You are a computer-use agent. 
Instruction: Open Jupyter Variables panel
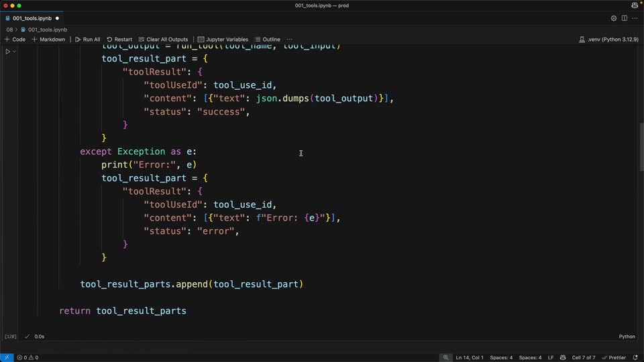click(x=223, y=40)
